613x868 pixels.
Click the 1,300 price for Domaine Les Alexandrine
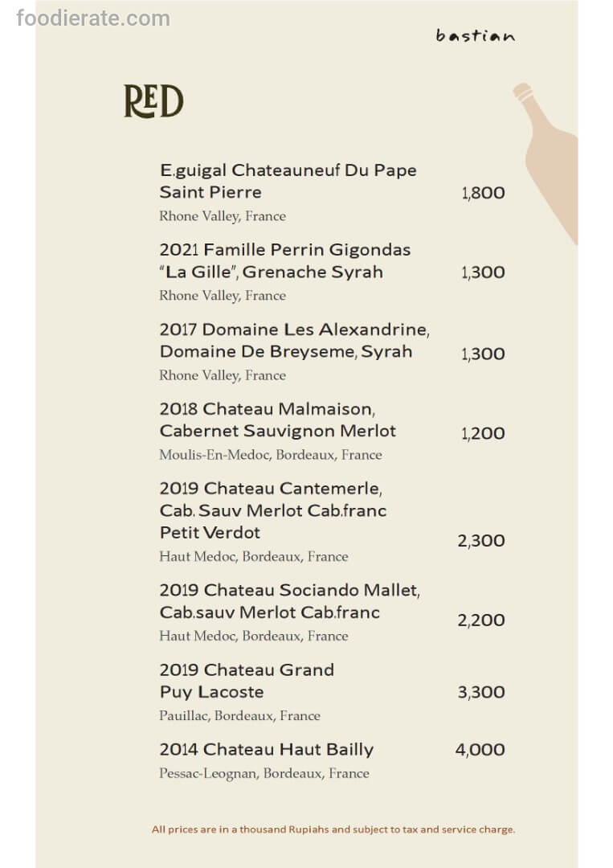coord(483,354)
